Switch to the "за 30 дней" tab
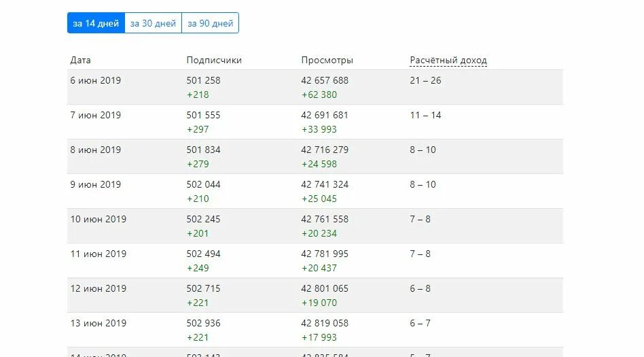The height and width of the screenshot is (357, 644). coord(154,23)
